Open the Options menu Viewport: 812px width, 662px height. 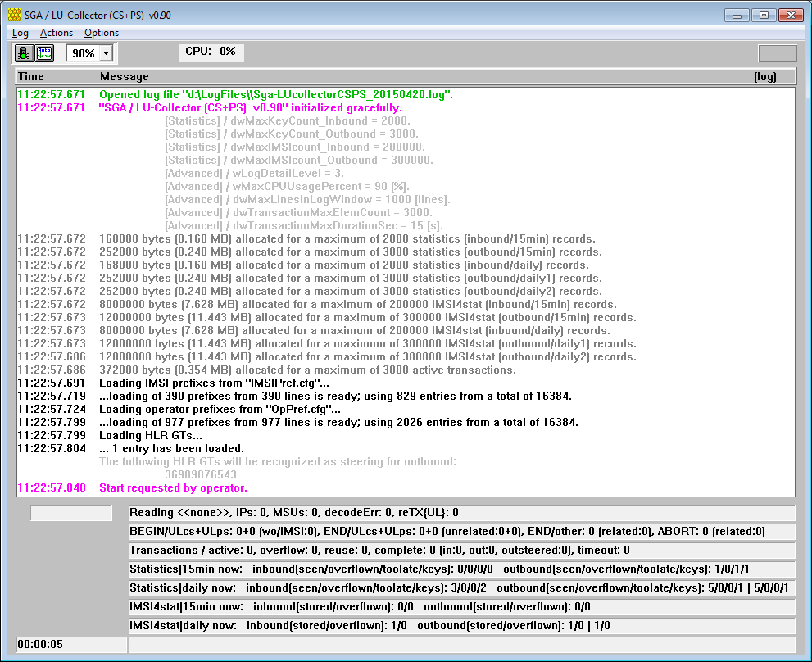click(102, 33)
